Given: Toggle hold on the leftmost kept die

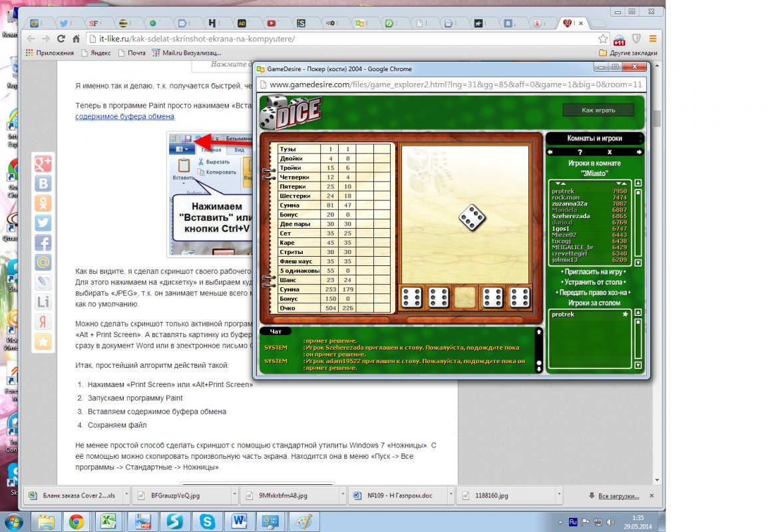Looking at the screenshot, I should point(411,297).
